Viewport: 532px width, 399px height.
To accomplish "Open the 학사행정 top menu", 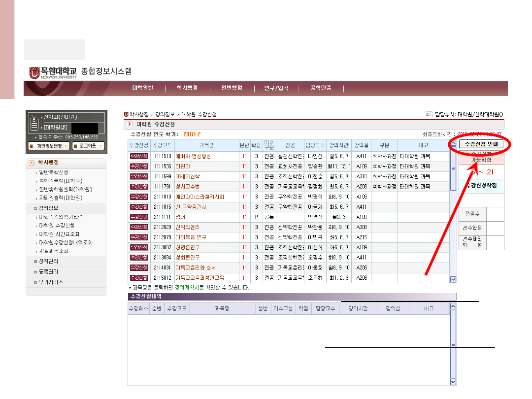I will point(187,88).
